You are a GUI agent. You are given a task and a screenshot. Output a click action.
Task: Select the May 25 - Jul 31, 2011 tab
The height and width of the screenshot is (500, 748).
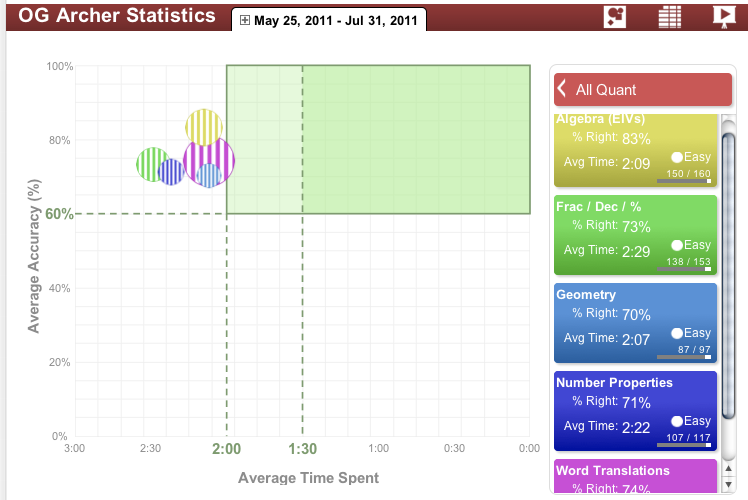point(329,20)
